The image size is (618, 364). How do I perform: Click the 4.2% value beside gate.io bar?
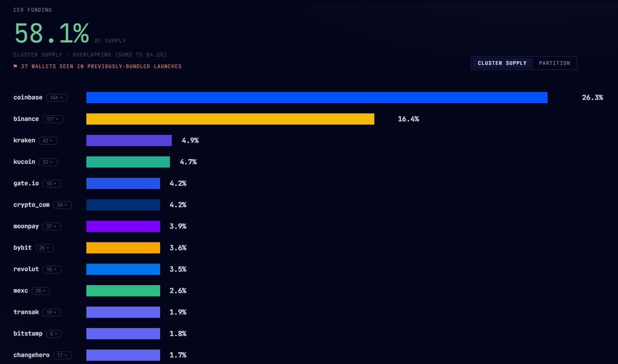(x=178, y=183)
